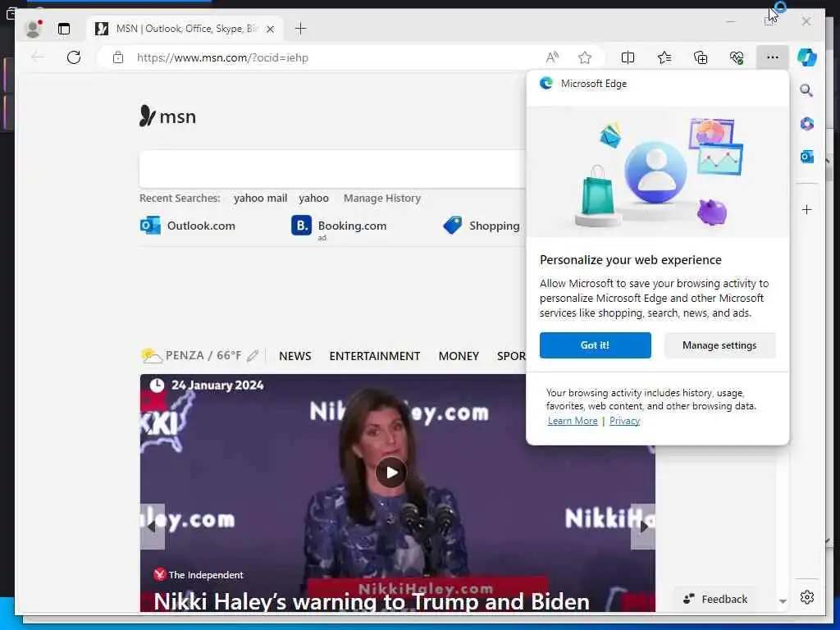
Task: Open Outlook sidebar icon
Action: point(807,157)
